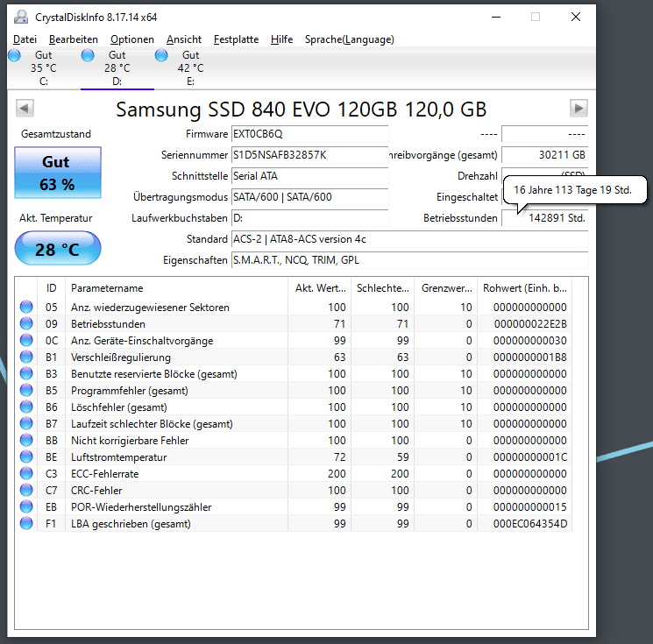Select 'Luftstromtemperatur' parameter name
Viewport: 653px width, 644px height.
tap(118, 457)
